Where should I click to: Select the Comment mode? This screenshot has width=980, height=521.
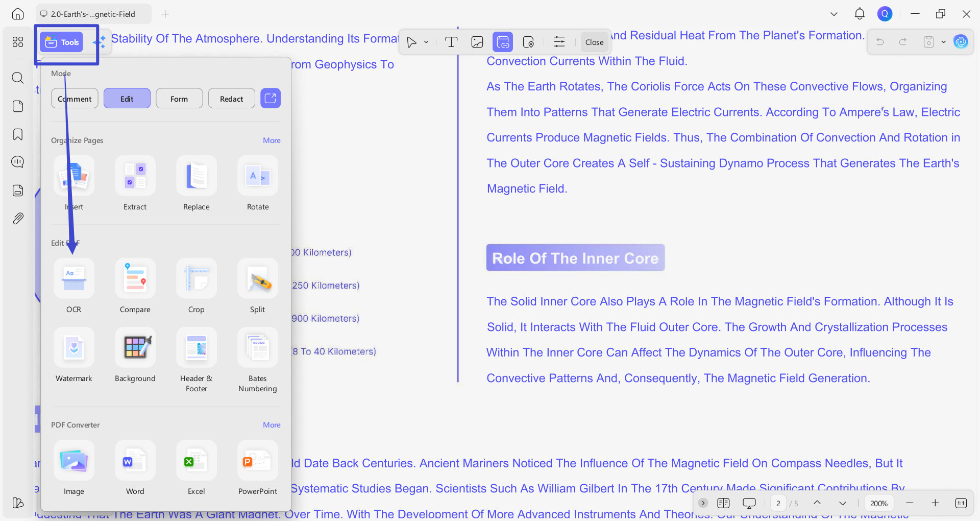[x=75, y=99]
